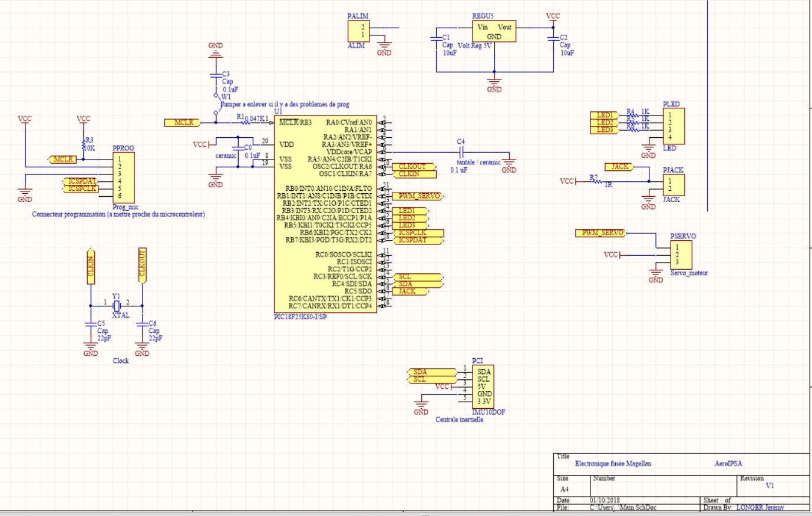Select capacitor C5 22pF
812x516 pixels.
[90, 324]
